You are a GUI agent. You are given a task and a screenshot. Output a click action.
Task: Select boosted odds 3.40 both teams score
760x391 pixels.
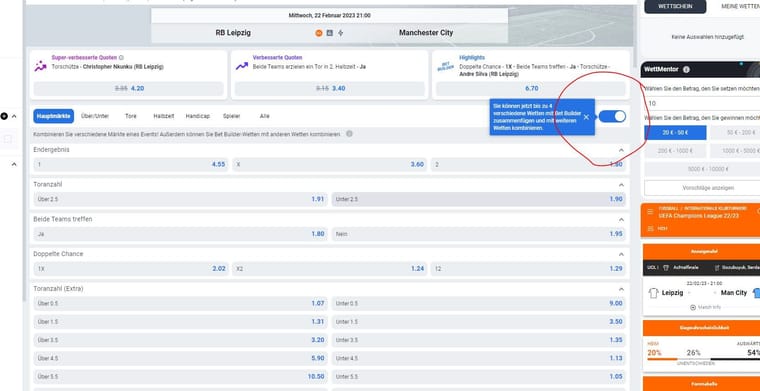click(x=330, y=89)
